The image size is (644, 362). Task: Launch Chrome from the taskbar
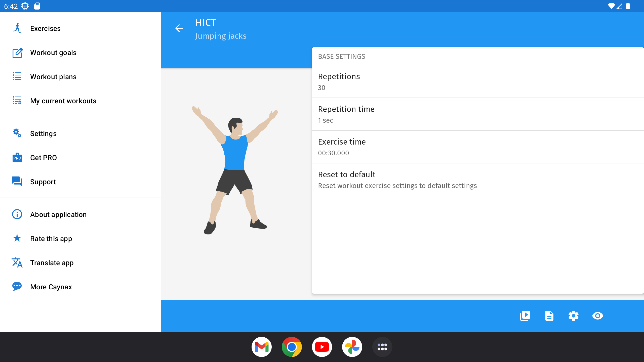click(292, 347)
